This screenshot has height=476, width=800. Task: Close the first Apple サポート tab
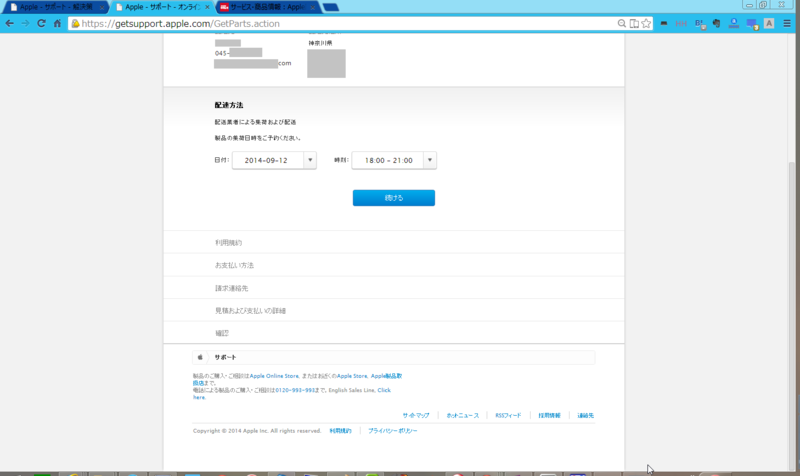tap(102, 7)
